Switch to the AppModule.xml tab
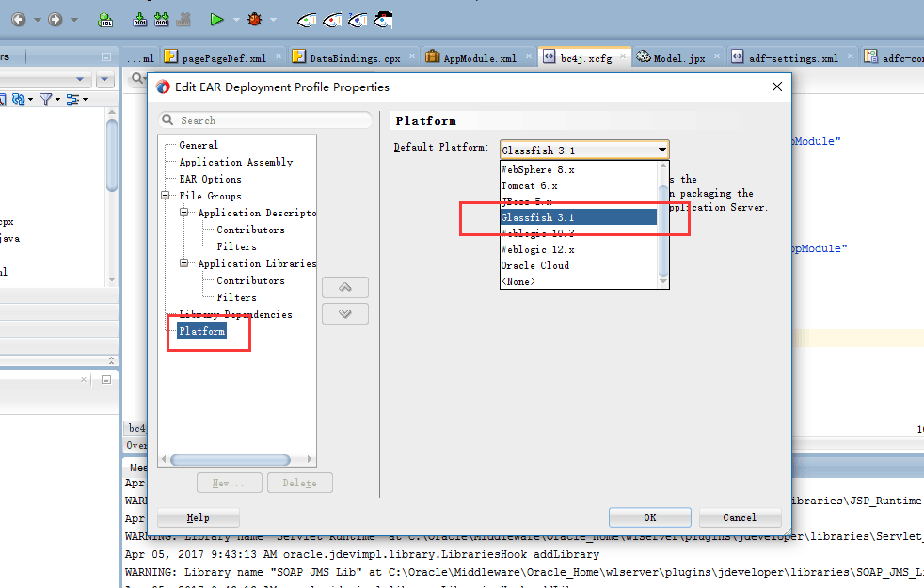 click(x=480, y=57)
